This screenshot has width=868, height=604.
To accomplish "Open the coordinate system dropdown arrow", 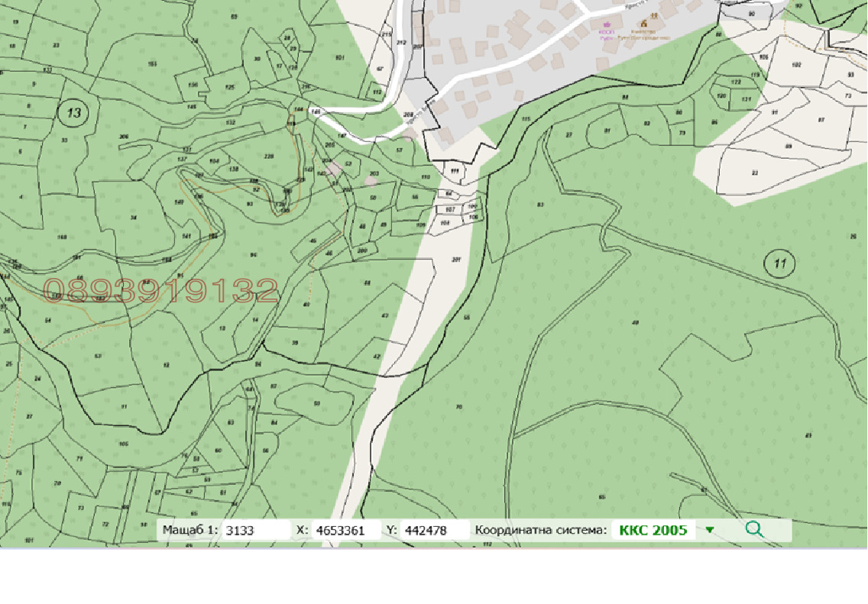I will tap(710, 530).
